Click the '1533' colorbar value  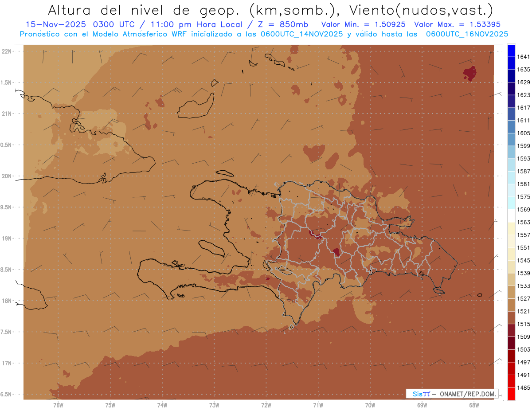(524, 286)
